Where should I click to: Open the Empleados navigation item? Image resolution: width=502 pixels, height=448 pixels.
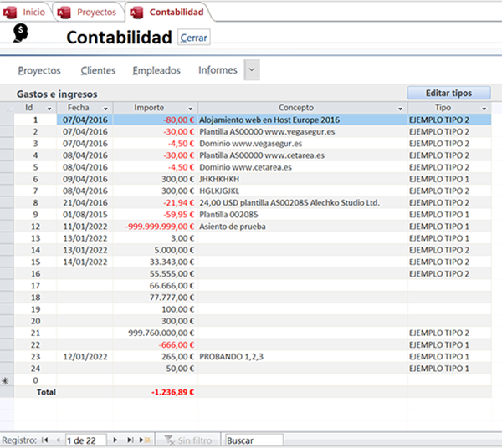click(x=156, y=71)
